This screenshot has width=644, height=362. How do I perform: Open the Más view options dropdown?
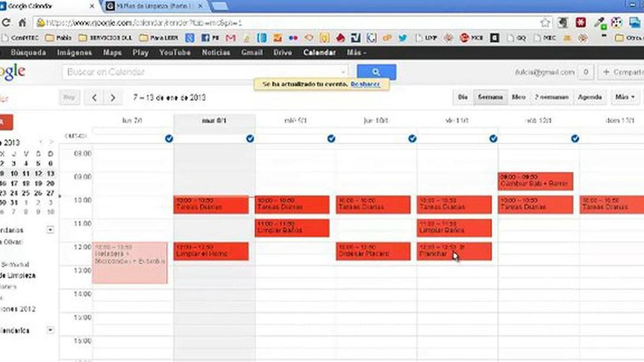pyautogui.click(x=625, y=98)
